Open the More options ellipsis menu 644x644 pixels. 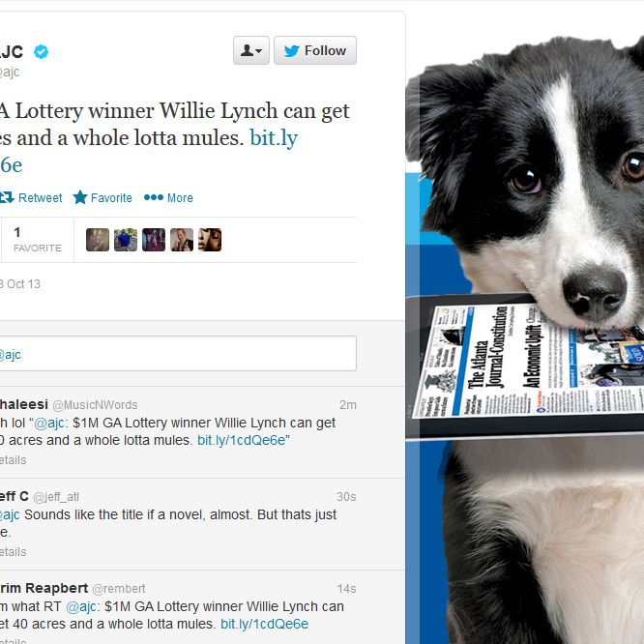[x=154, y=197]
